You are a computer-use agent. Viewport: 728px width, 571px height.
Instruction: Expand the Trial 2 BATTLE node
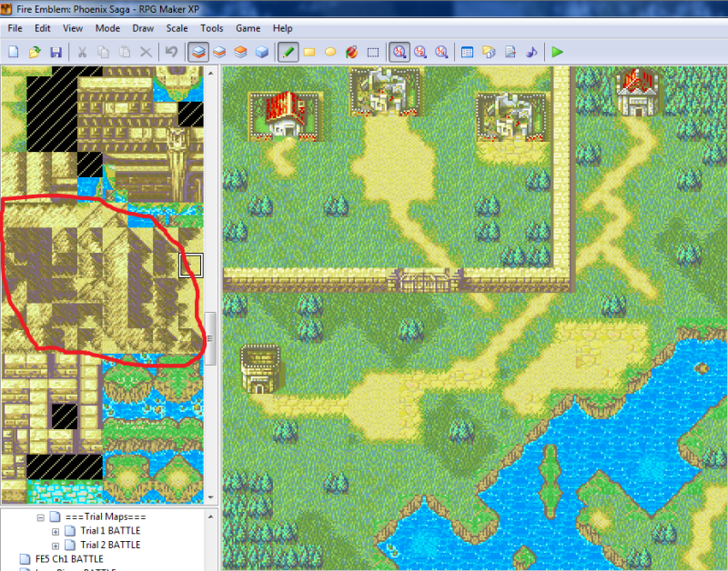56,546
